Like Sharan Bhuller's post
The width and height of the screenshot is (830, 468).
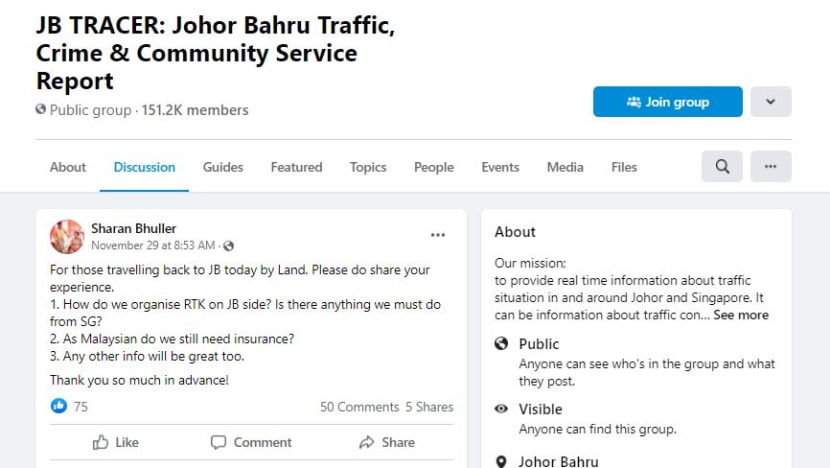pos(116,442)
